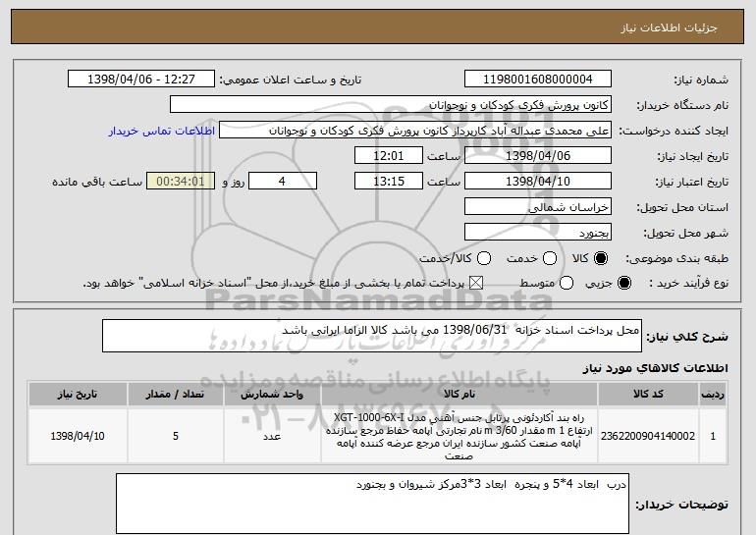Click the need number field 1198001608000004
756x535 pixels.
click(x=538, y=80)
